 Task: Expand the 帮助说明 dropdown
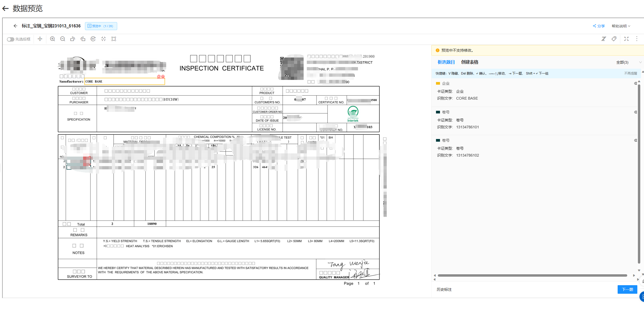(621, 26)
